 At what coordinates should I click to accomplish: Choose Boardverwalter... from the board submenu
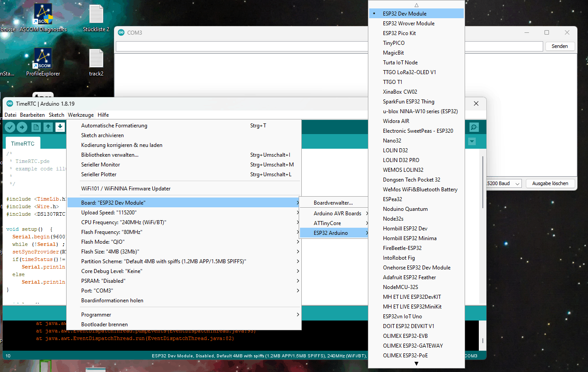[333, 202]
